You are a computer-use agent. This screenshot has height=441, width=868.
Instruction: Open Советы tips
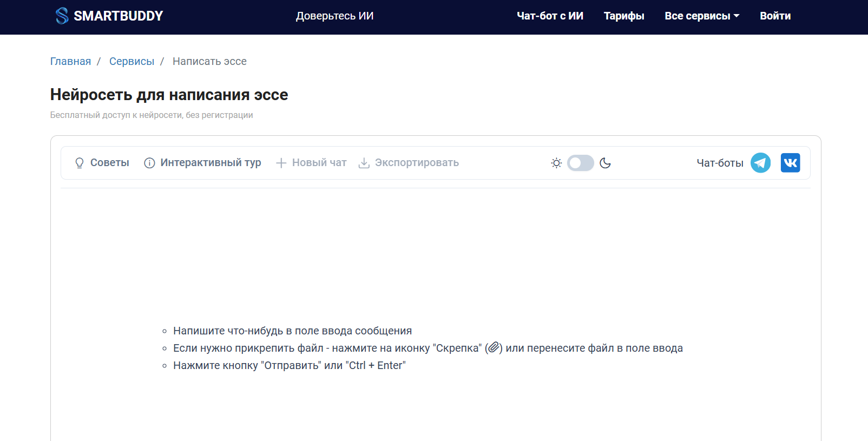pos(109,163)
